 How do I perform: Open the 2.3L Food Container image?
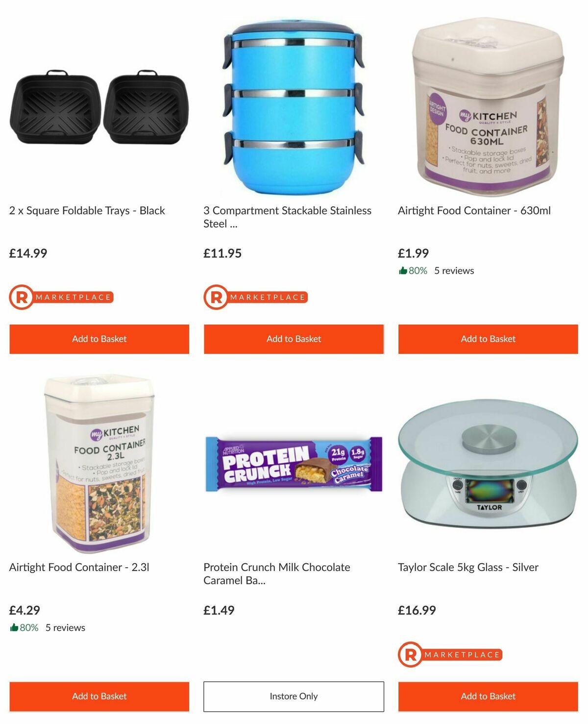100,464
